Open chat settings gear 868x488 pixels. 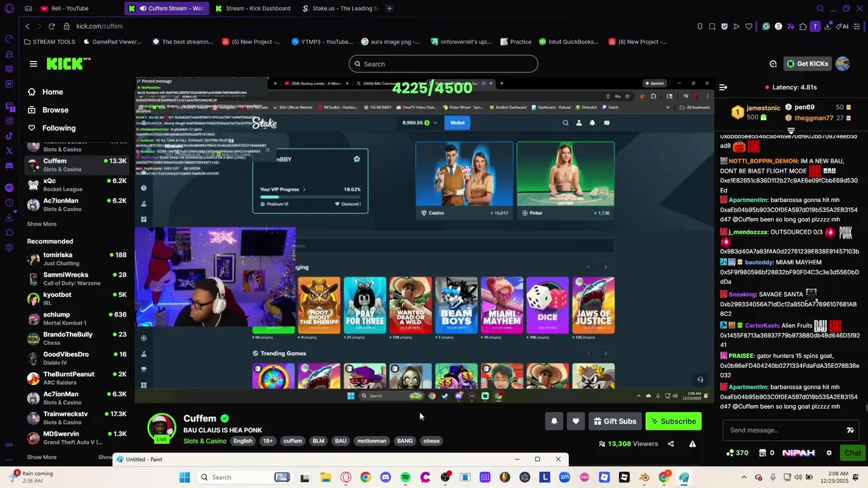tap(829, 453)
